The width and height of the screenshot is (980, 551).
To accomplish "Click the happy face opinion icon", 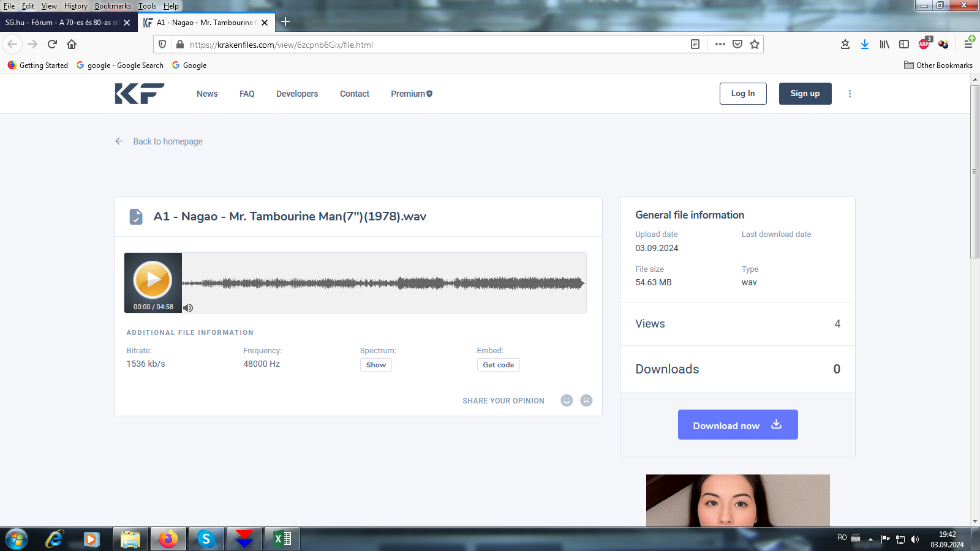I will (567, 400).
